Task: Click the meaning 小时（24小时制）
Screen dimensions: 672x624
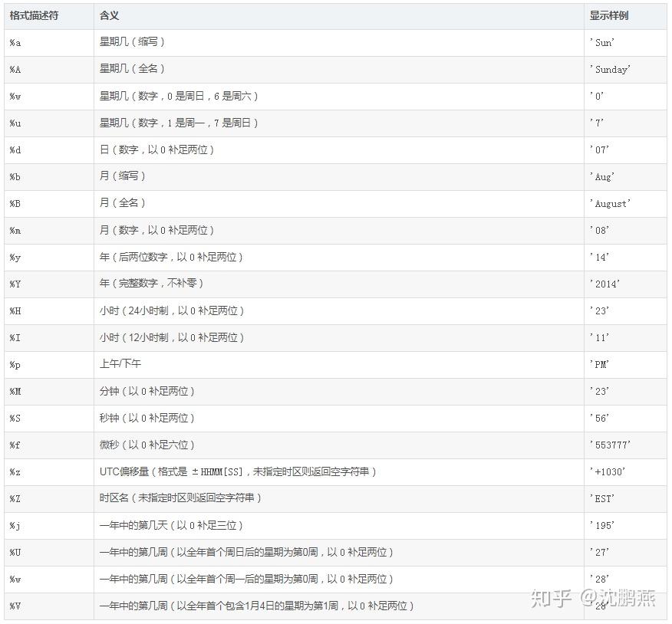Action: (x=171, y=310)
